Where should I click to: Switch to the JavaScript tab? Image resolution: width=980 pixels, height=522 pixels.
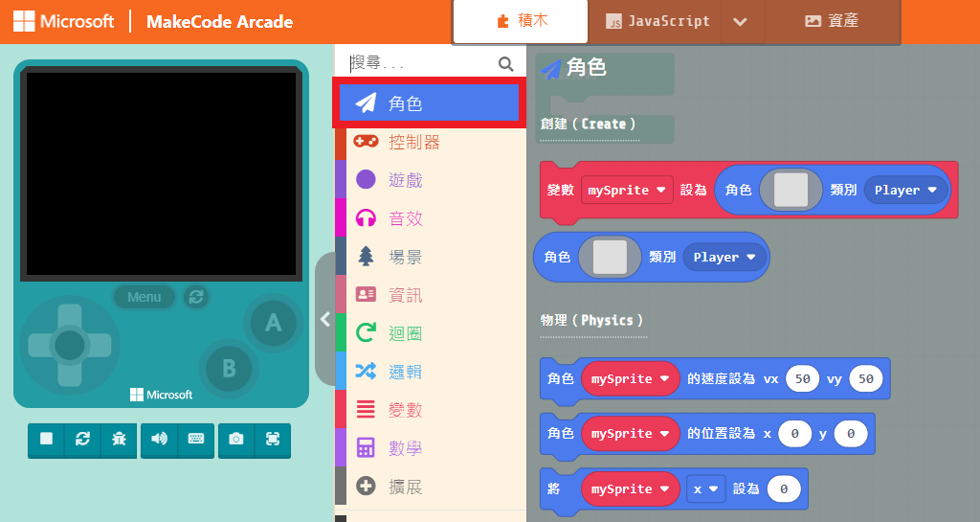click(x=656, y=21)
